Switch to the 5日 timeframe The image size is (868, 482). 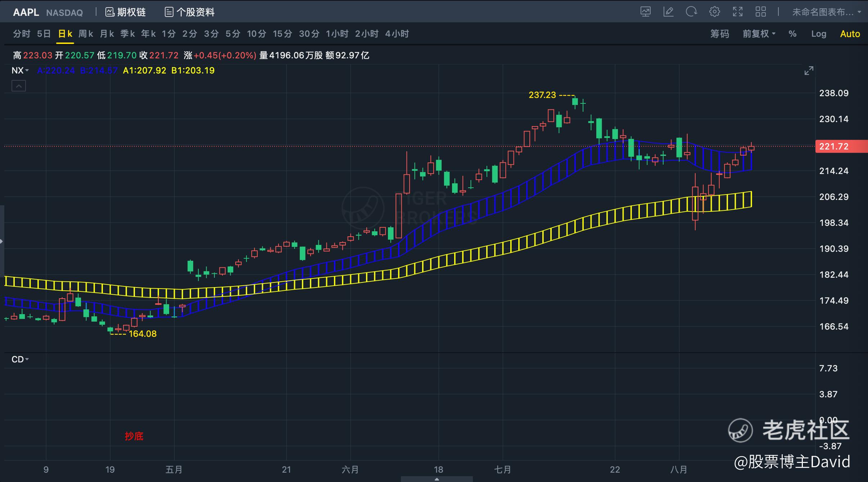pyautogui.click(x=44, y=34)
